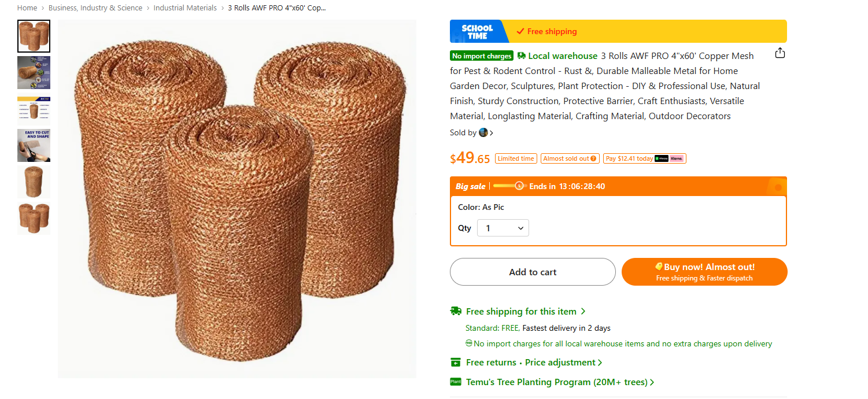868x399 pixels.
Task: Click the Afterpay logo badge
Action: 662,158
